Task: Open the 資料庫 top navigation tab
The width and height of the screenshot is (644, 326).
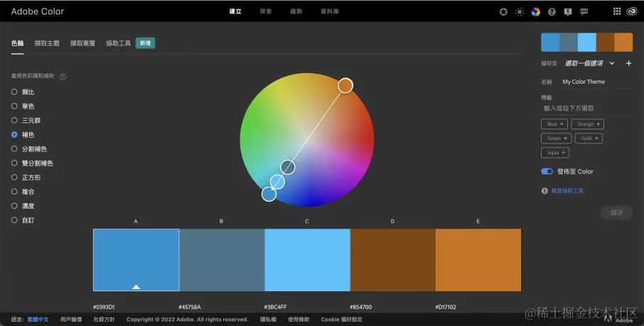Action: coord(330,11)
